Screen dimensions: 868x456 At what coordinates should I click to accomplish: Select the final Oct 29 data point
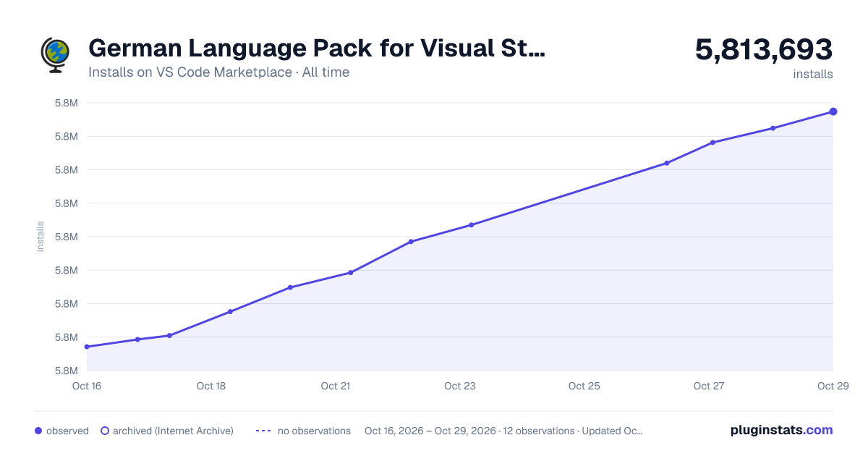point(833,111)
